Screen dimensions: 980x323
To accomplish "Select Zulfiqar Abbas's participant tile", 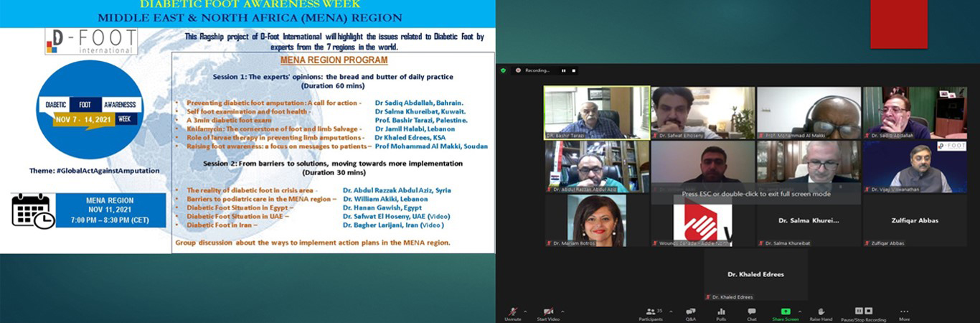I will (x=915, y=221).
